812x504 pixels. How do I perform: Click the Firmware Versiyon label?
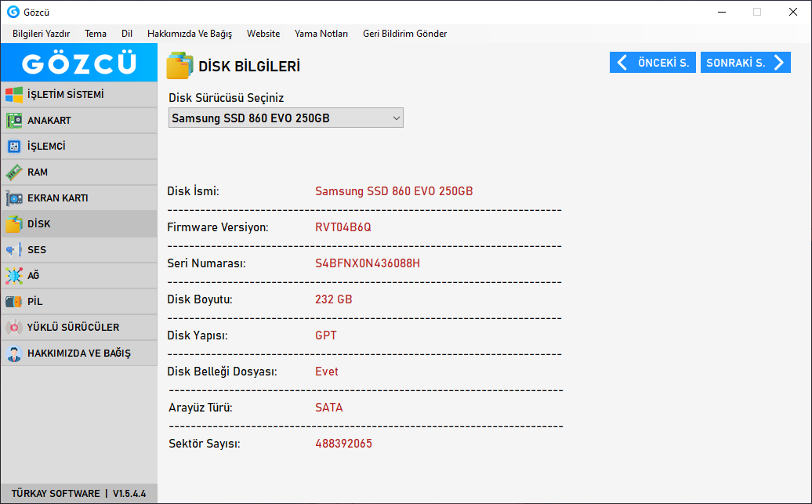(x=218, y=227)
